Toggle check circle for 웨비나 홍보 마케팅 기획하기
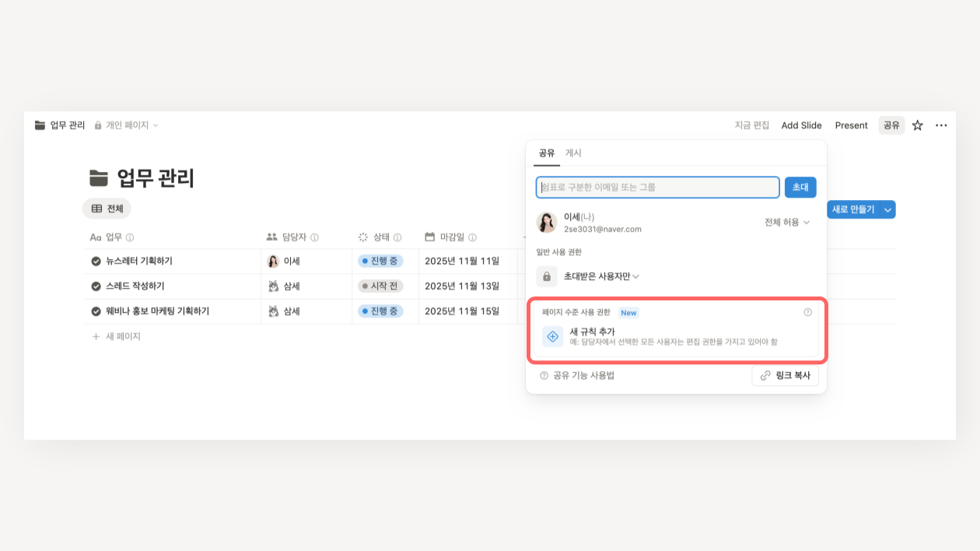980x551 pixels. (x=96, y=311)
